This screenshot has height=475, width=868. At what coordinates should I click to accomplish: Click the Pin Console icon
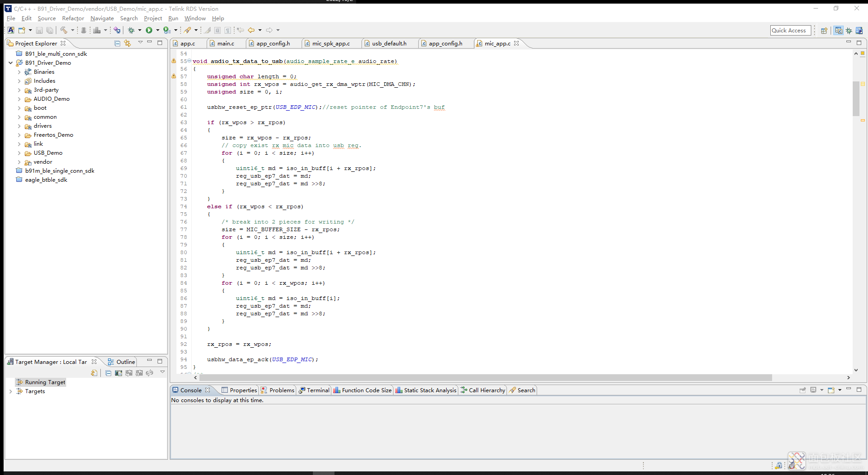click(x=802, y=390)
